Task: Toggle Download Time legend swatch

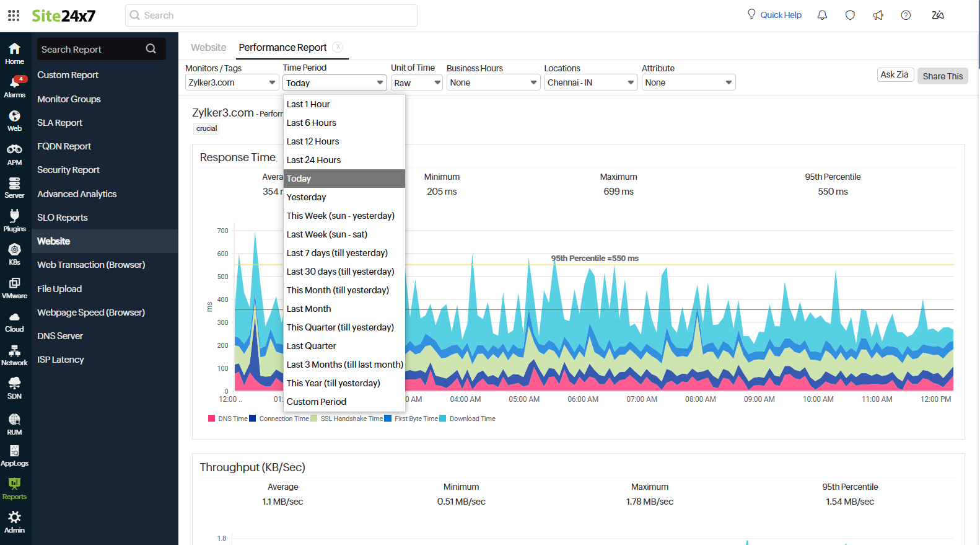Action: (x=442, y=419)
